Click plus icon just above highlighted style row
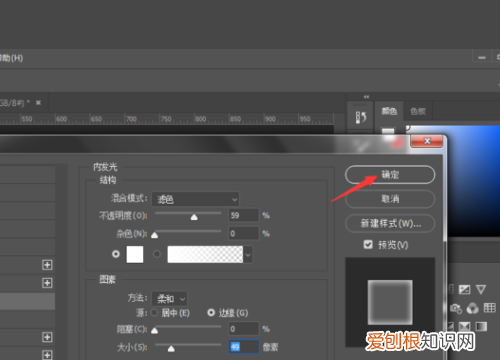Viewport: 500px width, 360px height. [47, 283]
